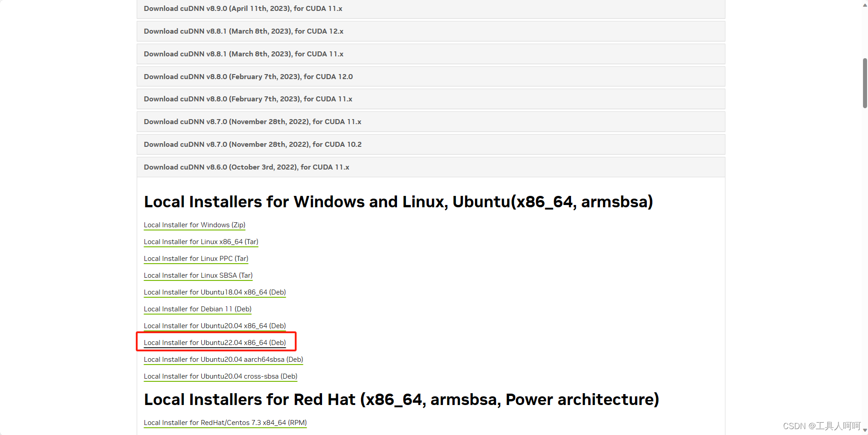Expand cuDNN v8.8.0 for CUDA 12.0 section
The height and width of the screenshot is (435, 868).
[x=431, y=77]
